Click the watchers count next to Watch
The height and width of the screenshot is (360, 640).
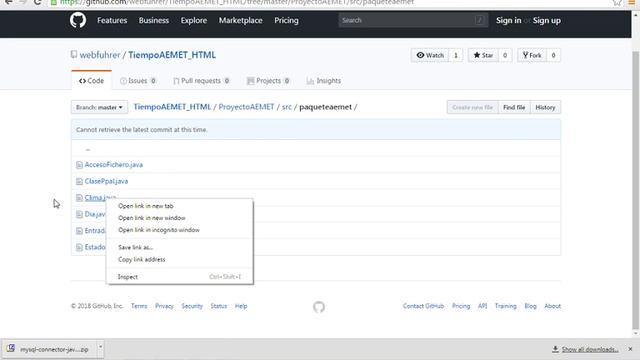pos(456,55)
